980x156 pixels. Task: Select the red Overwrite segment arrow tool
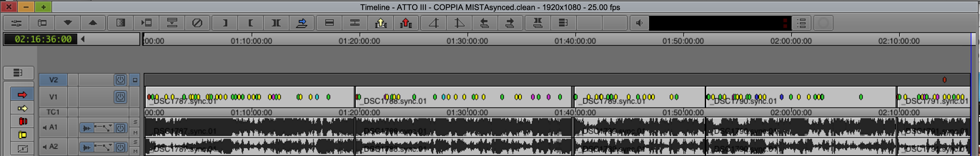point(22,95)
